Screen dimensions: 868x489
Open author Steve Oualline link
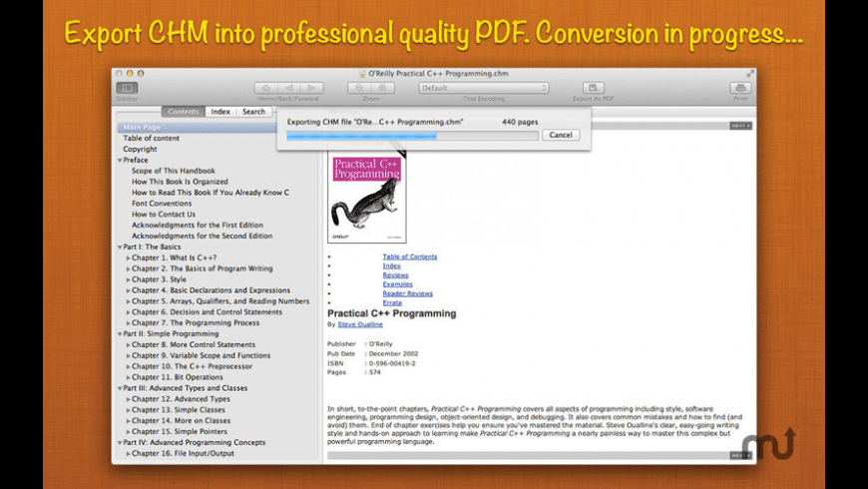tap(360, 324)
